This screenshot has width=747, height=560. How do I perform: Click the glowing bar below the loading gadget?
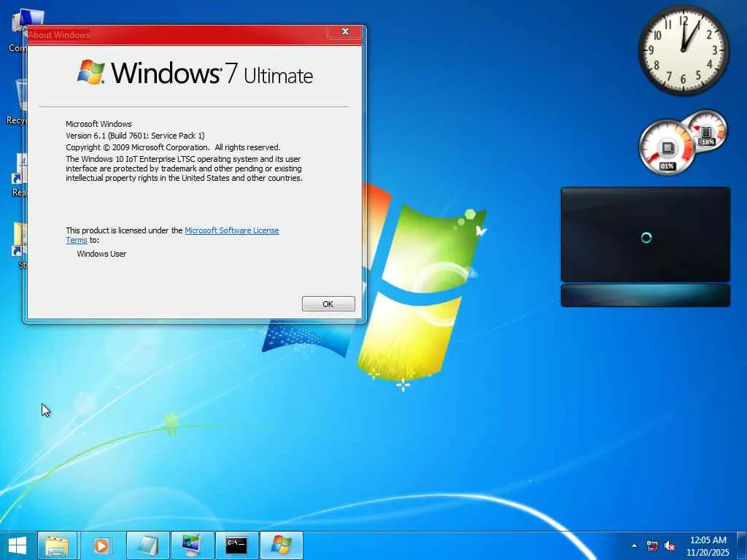(646, 295)
